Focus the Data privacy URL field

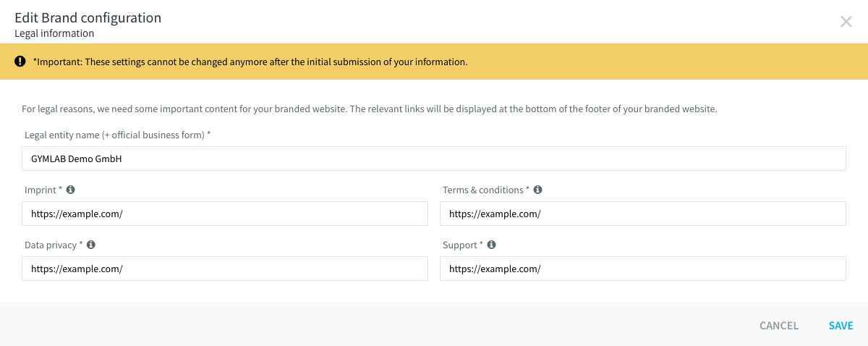pyautogui.click(x=225, y=269)
